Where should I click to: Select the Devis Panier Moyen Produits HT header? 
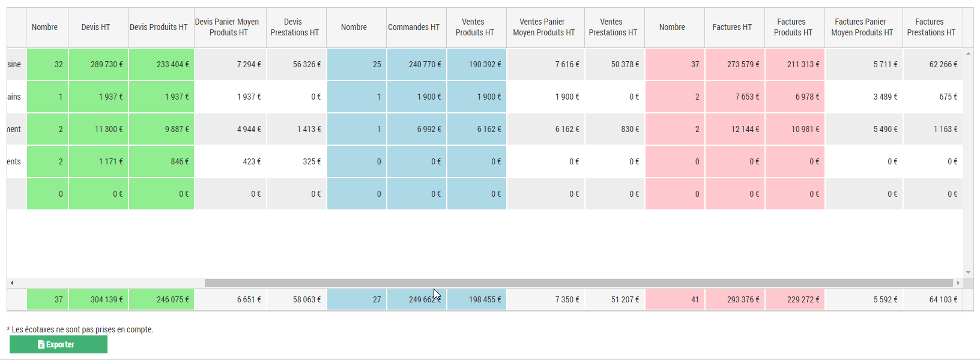tap(228, 28)
